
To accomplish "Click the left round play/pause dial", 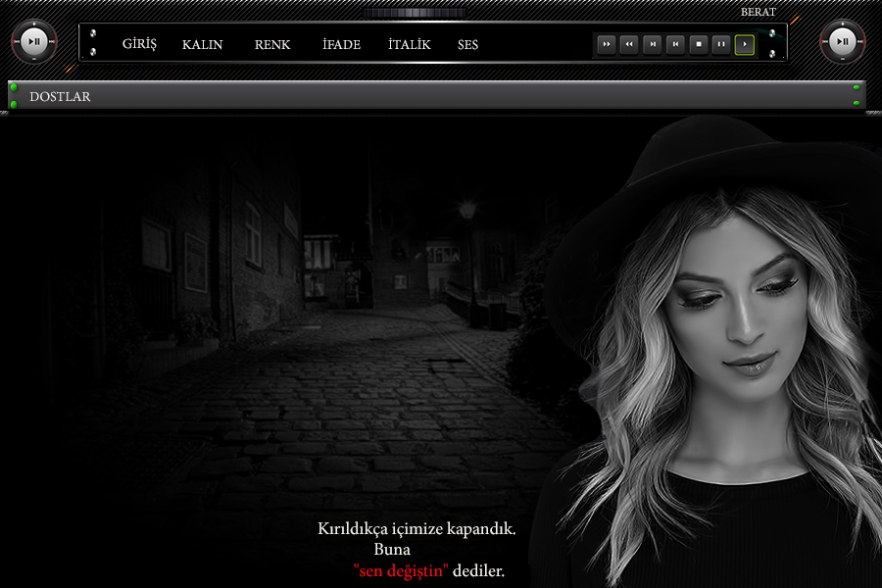I will pos(34,42).
